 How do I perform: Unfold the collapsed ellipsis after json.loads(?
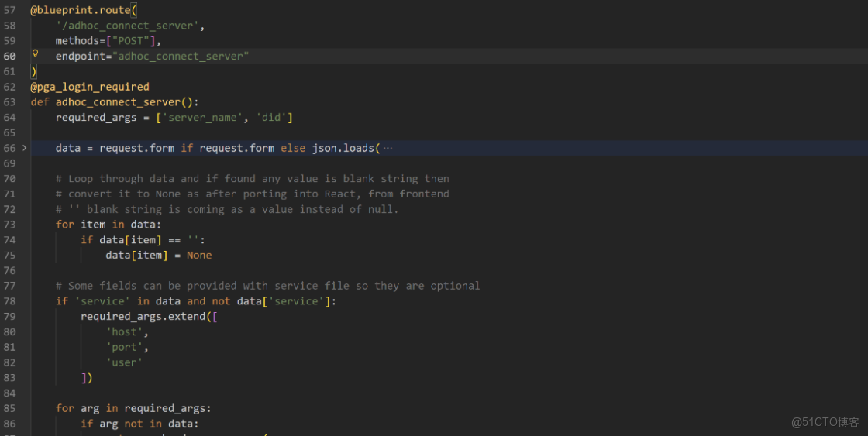pos(387,148)
